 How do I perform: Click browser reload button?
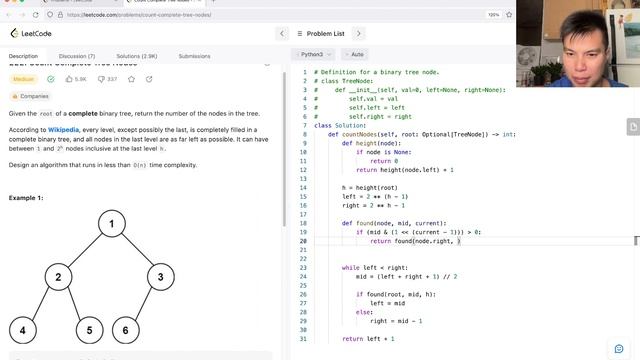pyautogui.click(x=36, y=15)
